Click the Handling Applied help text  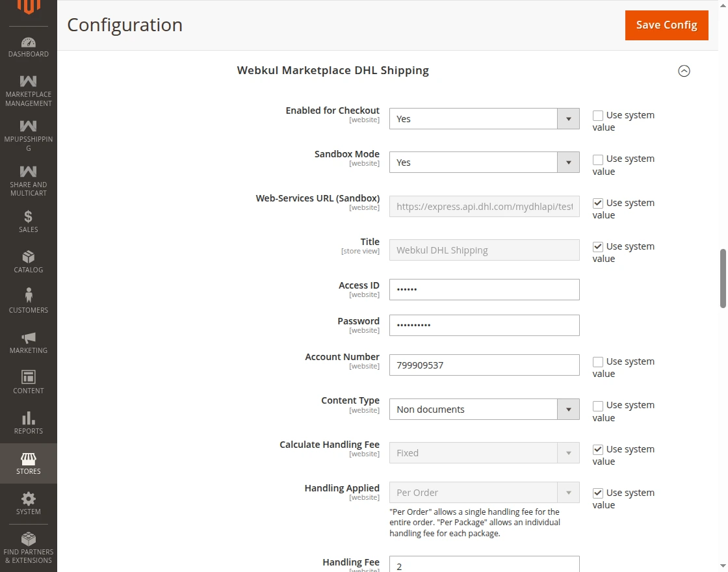475,523
